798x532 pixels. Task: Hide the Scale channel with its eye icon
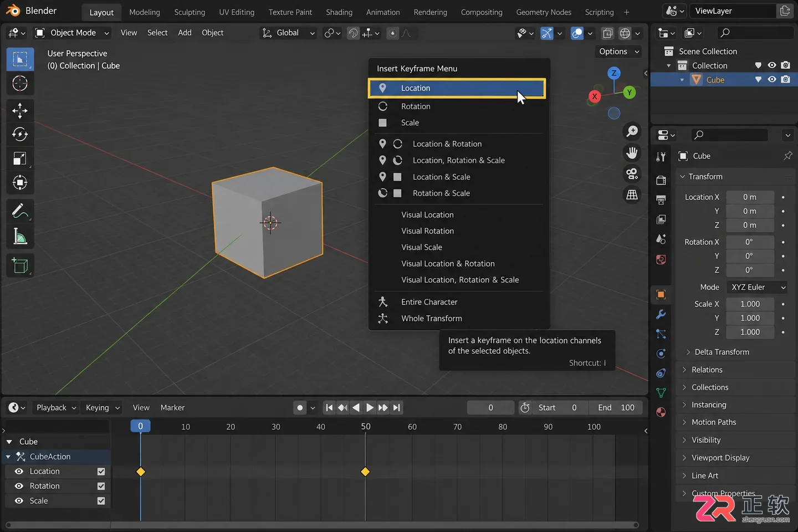click(x=19, y=501)
